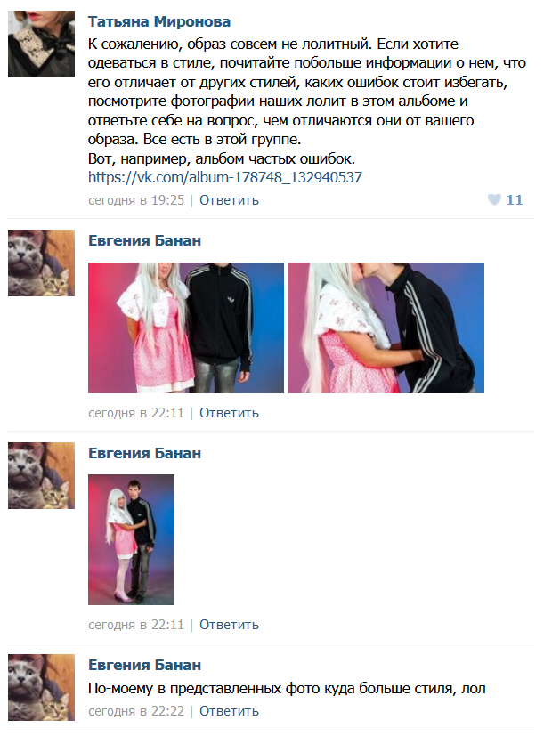Open the cat avatar on the single-photo comment
The image size is (560, 736).
pyautogui.click(x=41, y=475)
